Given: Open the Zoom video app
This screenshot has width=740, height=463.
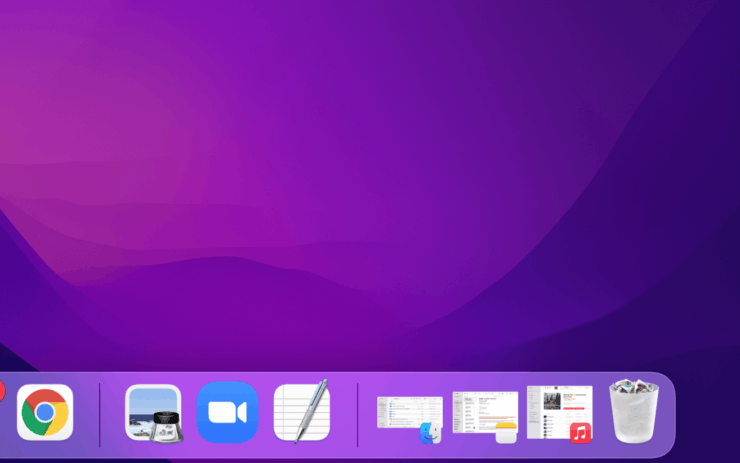Looking at the screenshot, I should (x=227, y=412).
